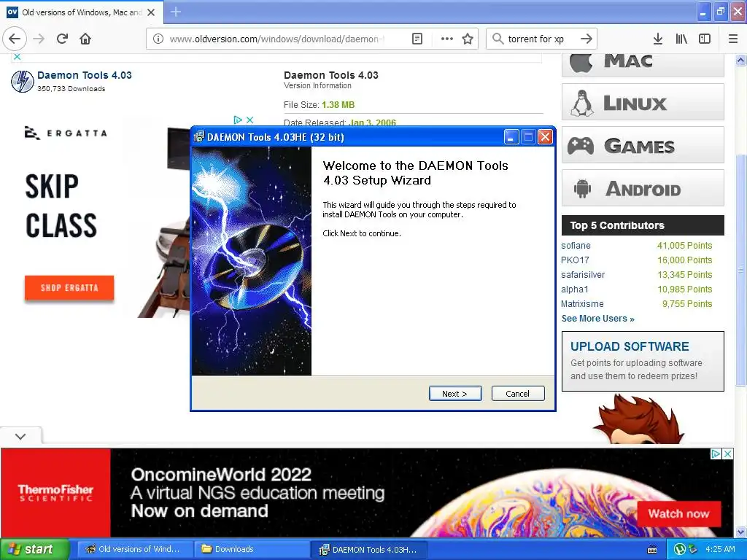Cancel the DAEMON Tools setup

517,393
